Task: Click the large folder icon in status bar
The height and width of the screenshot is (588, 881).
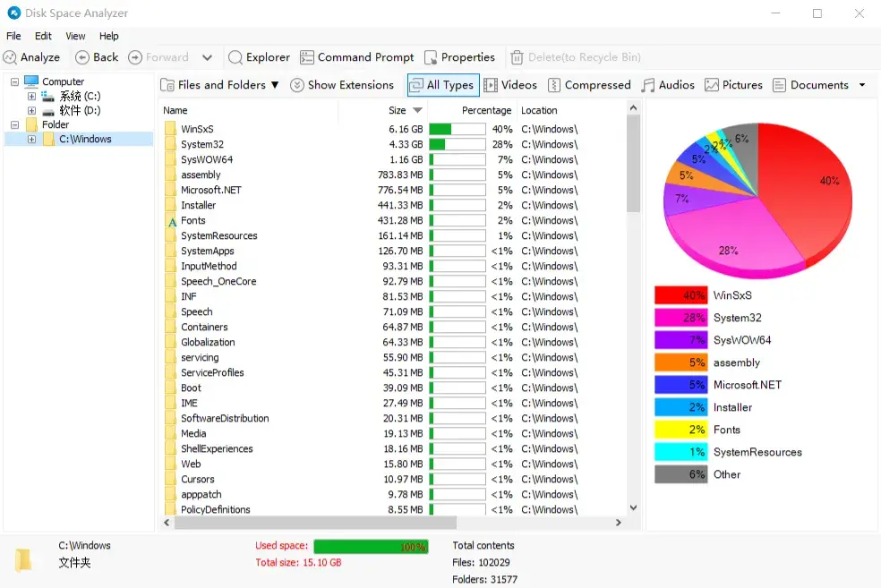Action: 23,560
